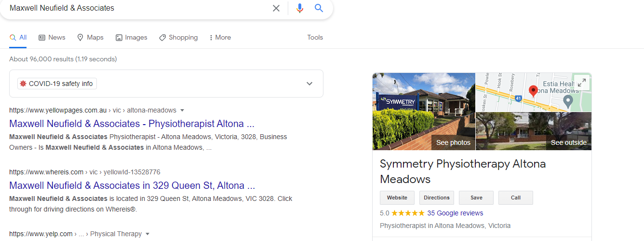Open the yelp result dropdown arrow
Viewport: 644px width, 241px height.
148,234
